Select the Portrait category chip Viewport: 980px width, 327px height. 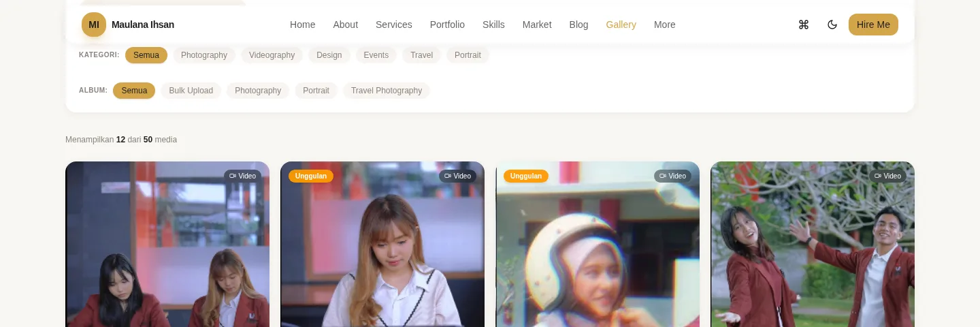point(468,55)
